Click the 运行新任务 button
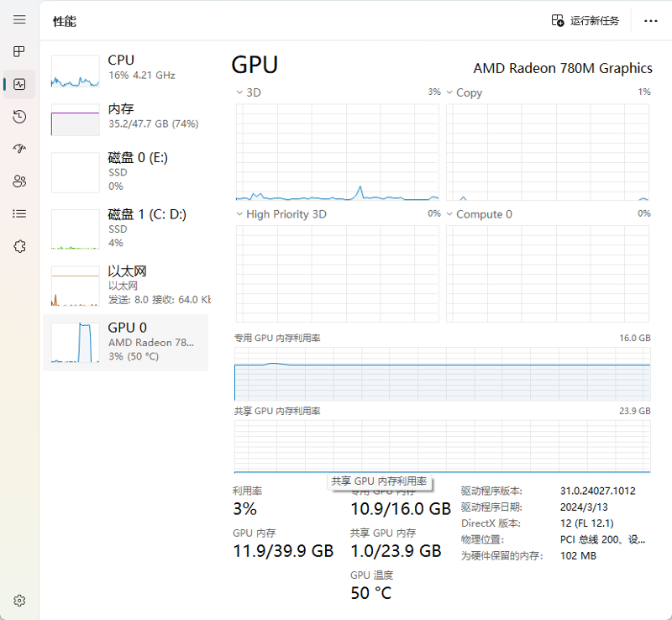Viewport: 672px width, 620px height. point(585,20)
